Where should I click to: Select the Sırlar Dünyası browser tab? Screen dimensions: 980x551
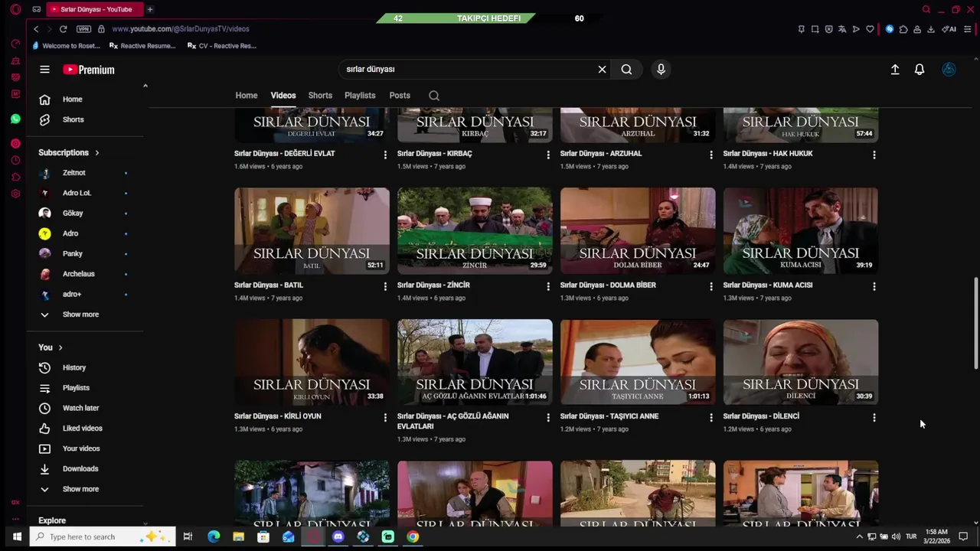point(94,9)
